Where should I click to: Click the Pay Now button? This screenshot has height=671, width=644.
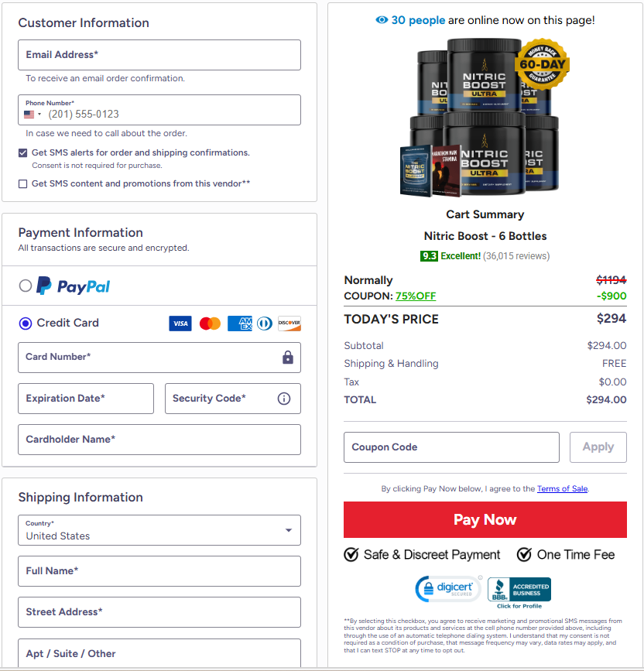(x=485, y=519)
